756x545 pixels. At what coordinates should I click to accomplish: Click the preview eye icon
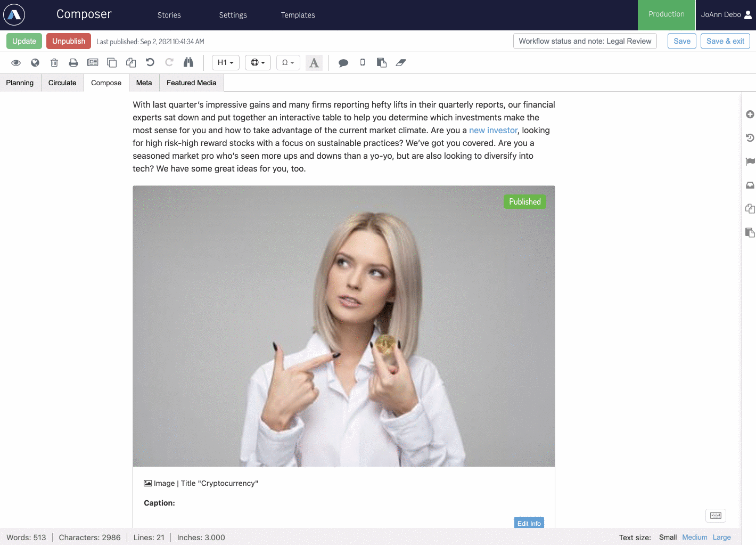tap(16, 63)
